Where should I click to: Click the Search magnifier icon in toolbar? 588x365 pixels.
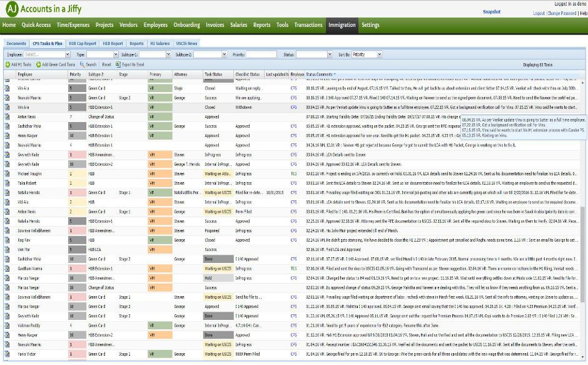click(82, 64)
